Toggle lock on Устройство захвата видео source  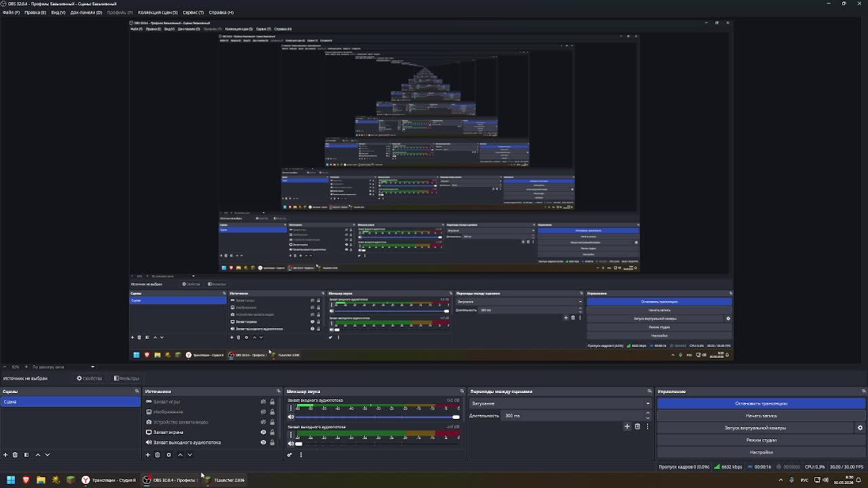(x=273, y=422)
